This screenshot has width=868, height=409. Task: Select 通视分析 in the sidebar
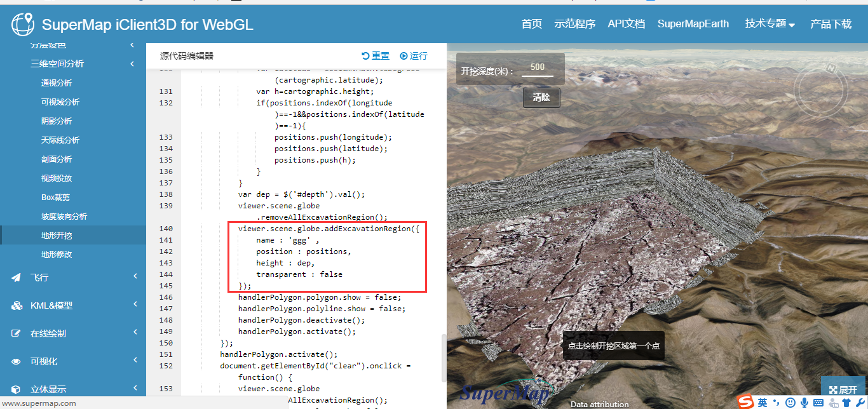[x=57, y=83]
